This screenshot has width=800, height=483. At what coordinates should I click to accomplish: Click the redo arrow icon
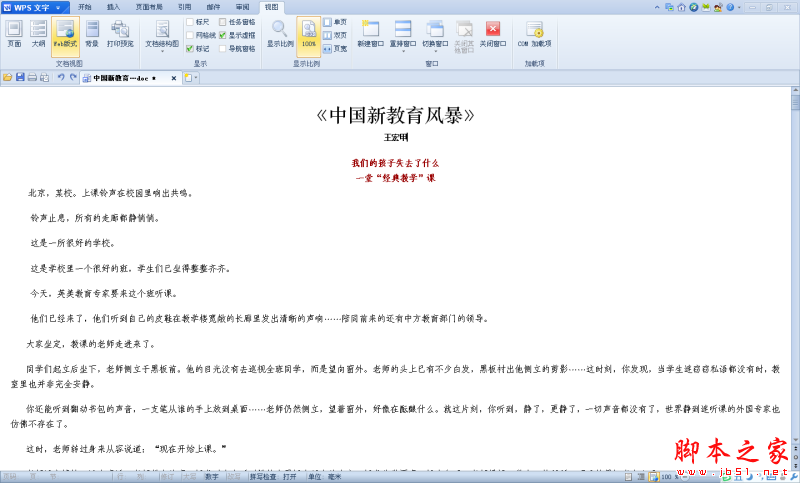(73, 78)
